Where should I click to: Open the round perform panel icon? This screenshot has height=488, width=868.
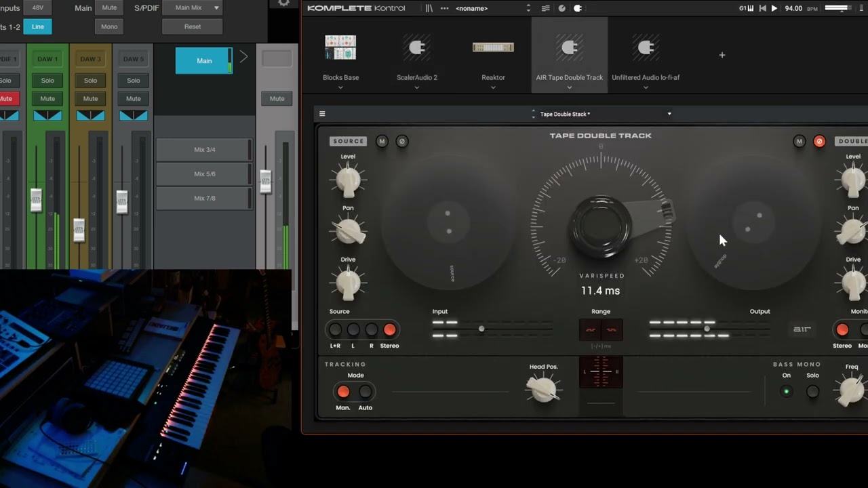coord(561,8)
